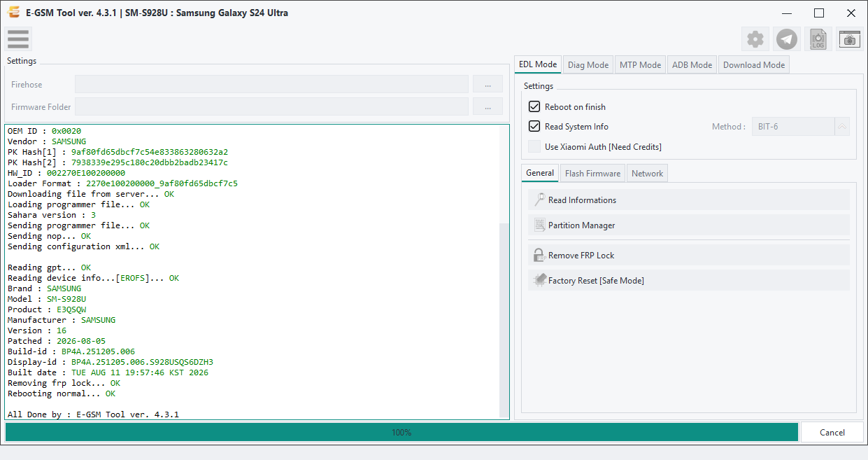Maximize the E-GSM Tool window
The width and height of the screenshot is (868, 460).
click(x=819, y=13)
